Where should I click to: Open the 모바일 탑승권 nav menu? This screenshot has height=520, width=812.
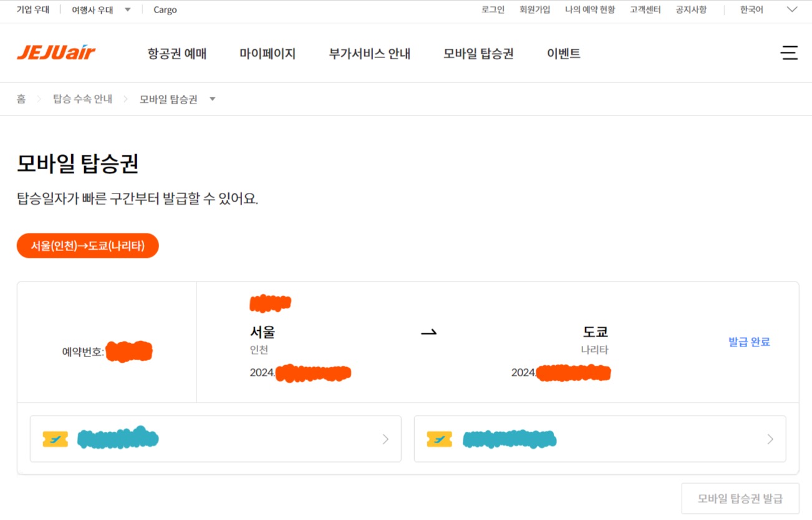click(478, 54)
